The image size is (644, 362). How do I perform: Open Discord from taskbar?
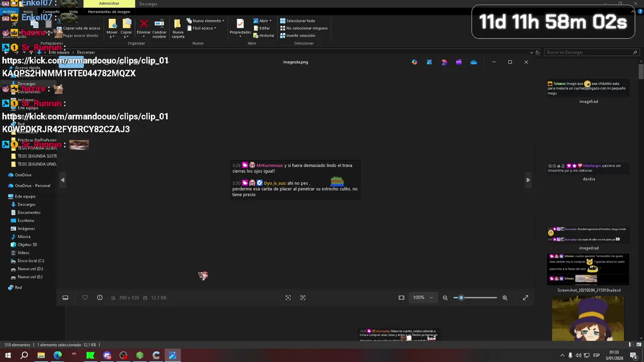click(107, 355)
